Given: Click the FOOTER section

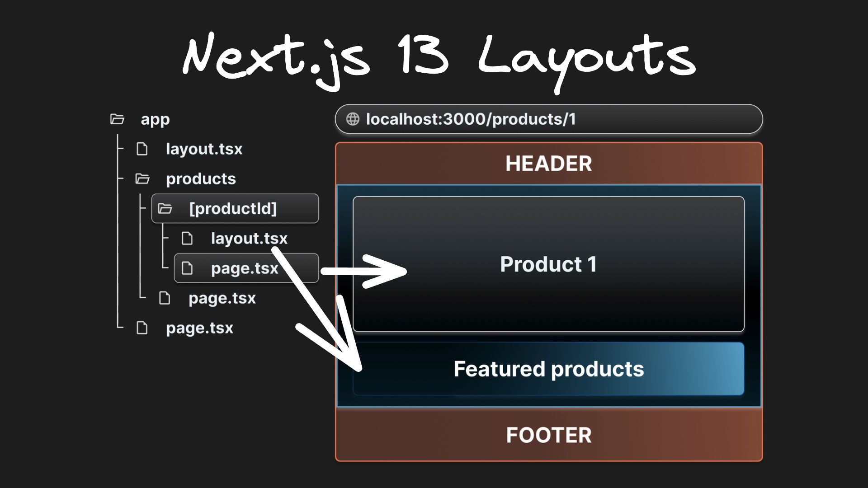Looking at the screenshot, I should click(549, 435).
